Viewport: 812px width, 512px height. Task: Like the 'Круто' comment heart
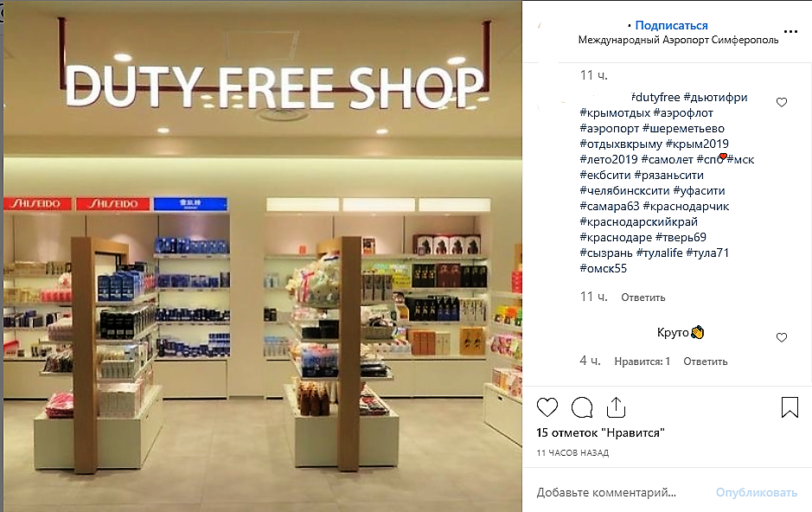pos(782,337)
